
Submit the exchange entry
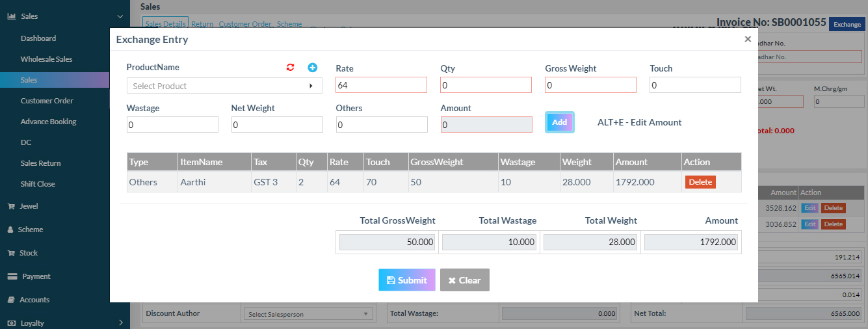[x=406, y=280]
